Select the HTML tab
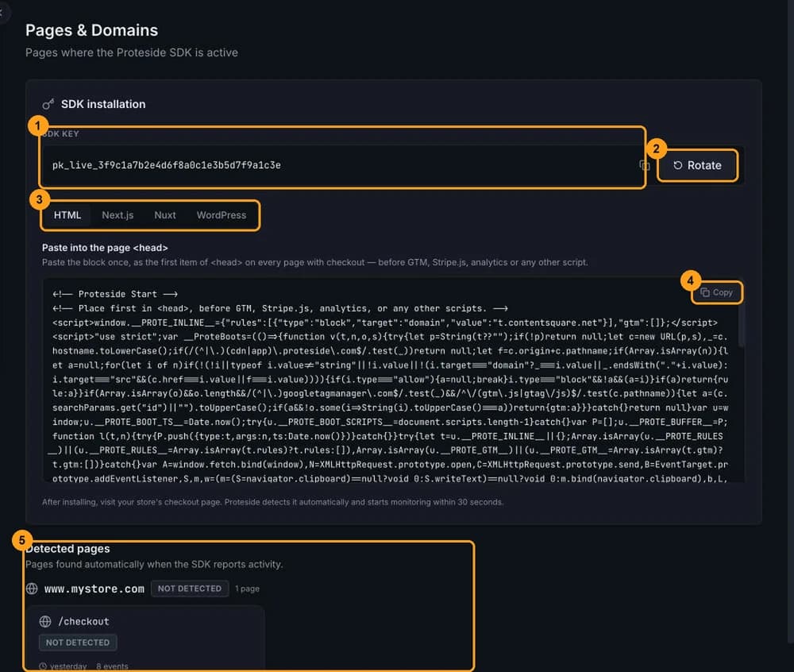 [x=67, y=214]
